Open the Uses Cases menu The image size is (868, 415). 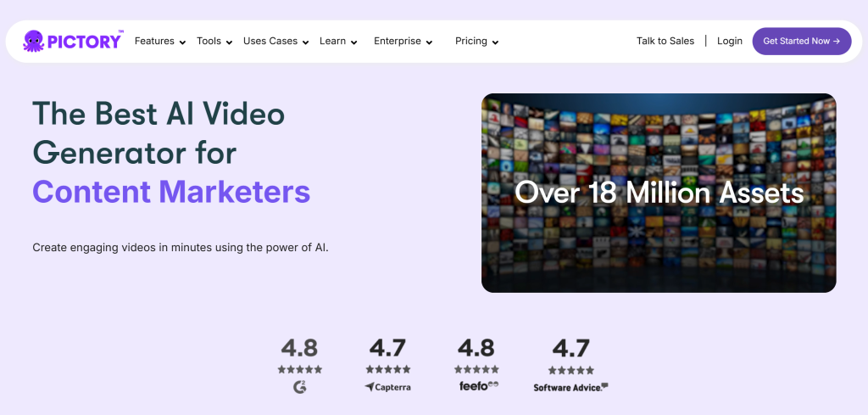coord(270,41)
